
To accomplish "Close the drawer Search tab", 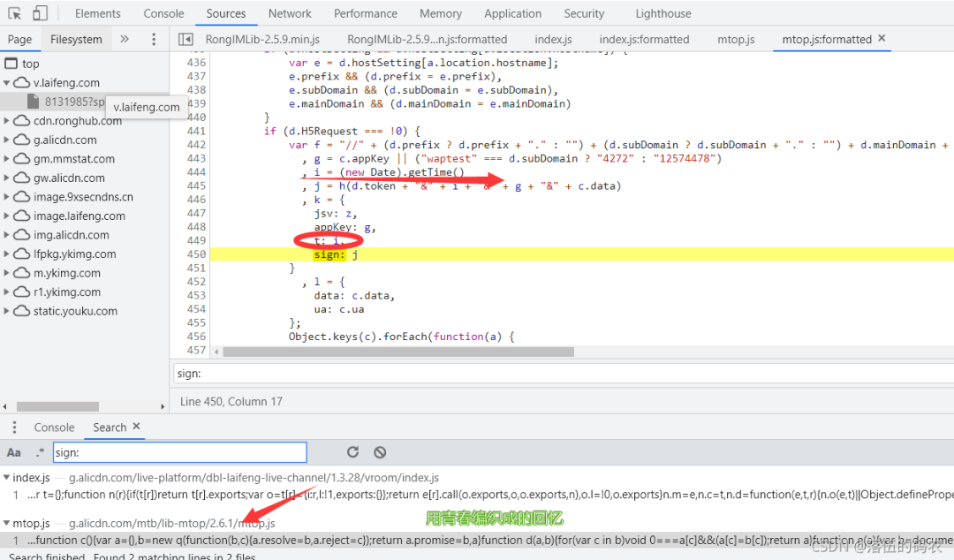I will pyautogui.click(x=136, y=426).
